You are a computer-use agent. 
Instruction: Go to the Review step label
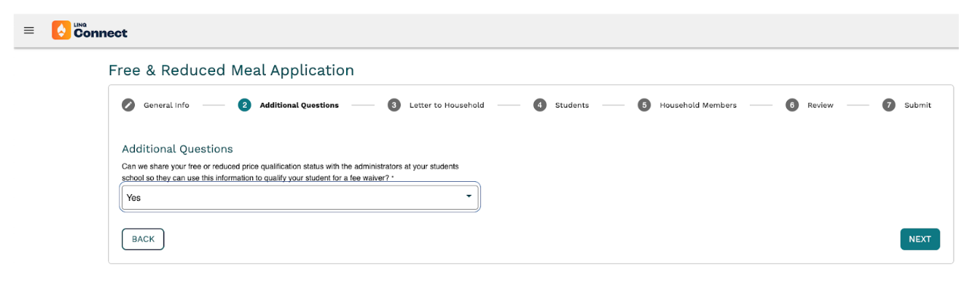pyautogui.click(x=820, y=105)
